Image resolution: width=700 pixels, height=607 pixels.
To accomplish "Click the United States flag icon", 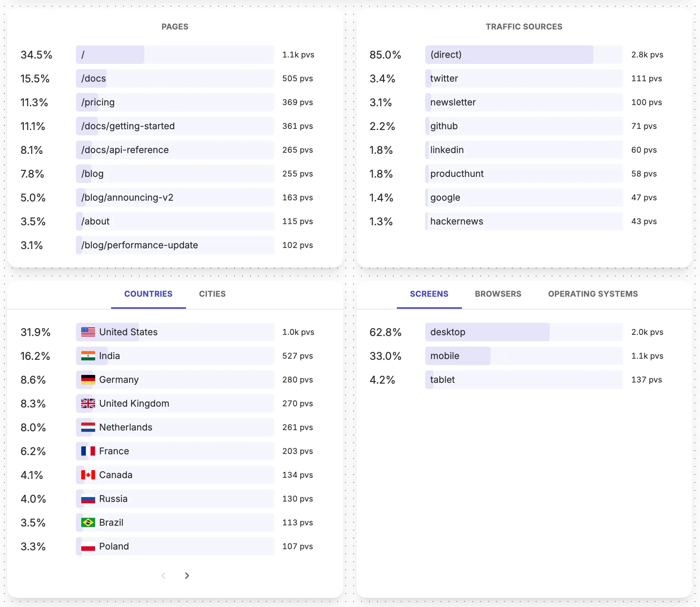I will coord(88,332).
